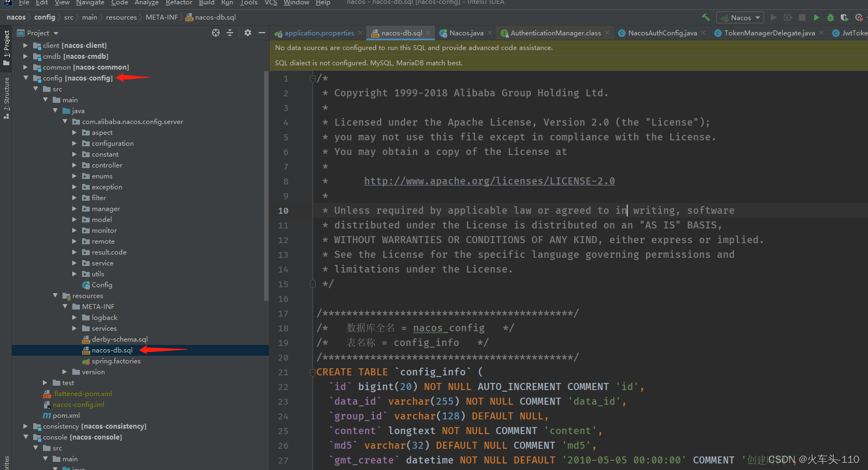
Task: Run Nacos with the green play icon
Action: point(816,17)
